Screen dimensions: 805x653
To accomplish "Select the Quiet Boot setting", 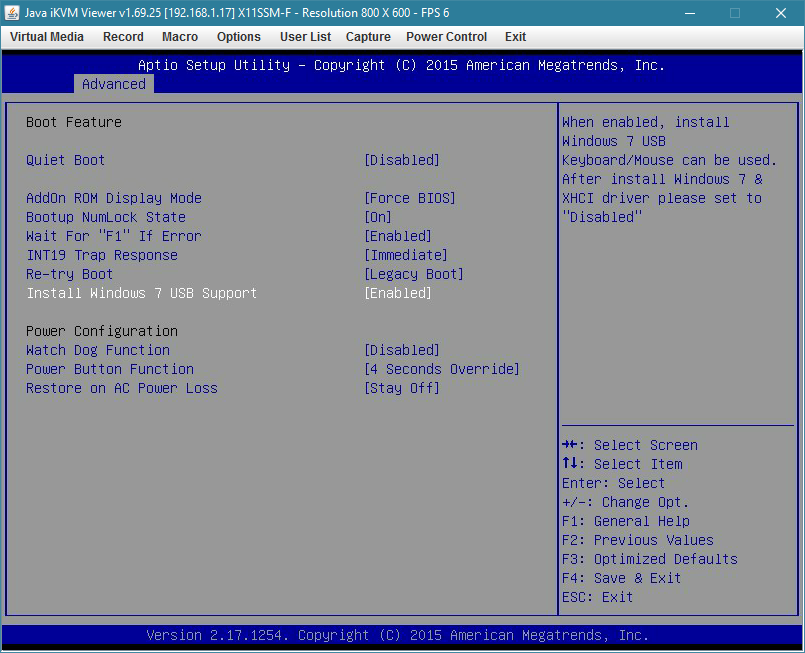I will point(65,160).
